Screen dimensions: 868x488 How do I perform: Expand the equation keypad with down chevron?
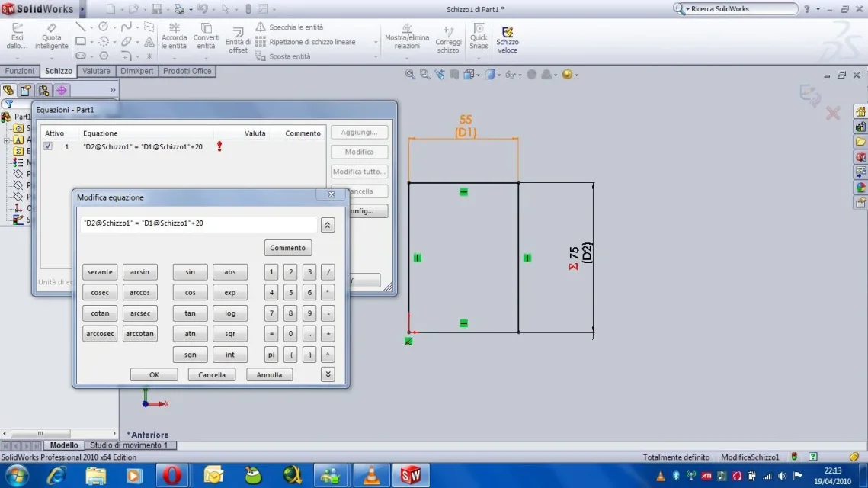coord(328,374)
